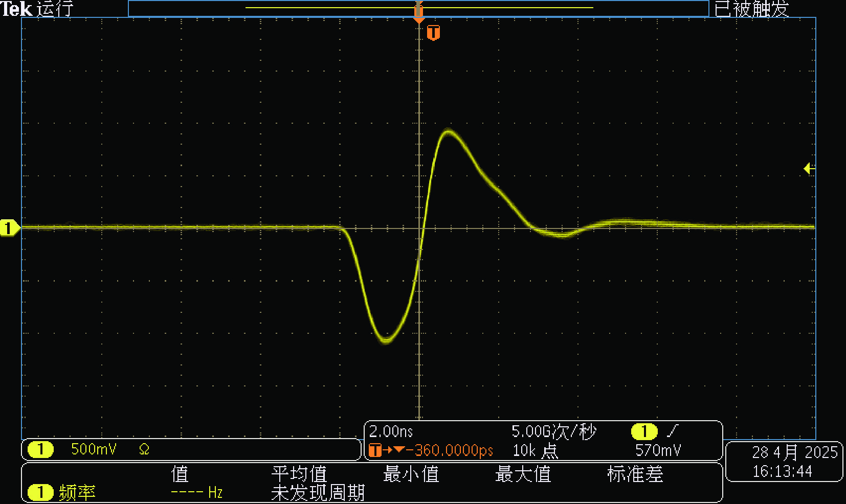Image resolution: width=846 pixels, height=504 pixels.
Task: Click the orange T delay icon before -360.0000ps
Action: click(x=375, y=450)
